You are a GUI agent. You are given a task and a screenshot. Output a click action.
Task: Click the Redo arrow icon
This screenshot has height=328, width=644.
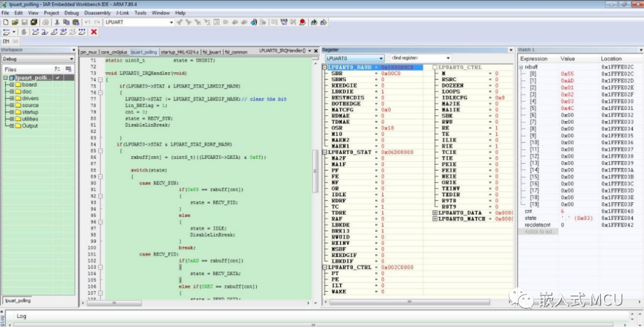point(97,22)
